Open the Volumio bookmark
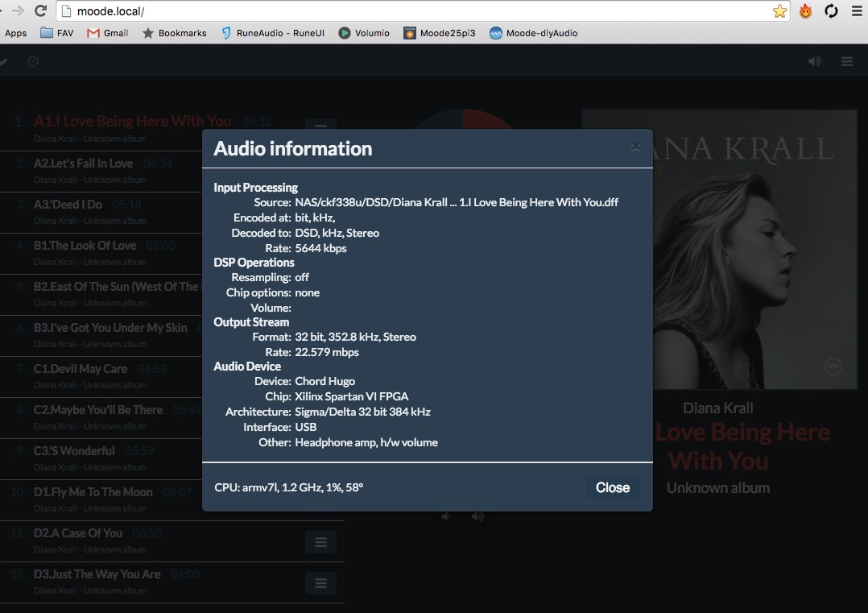The width and height of the screenshot is (868, 613). (x=364, y=33)
